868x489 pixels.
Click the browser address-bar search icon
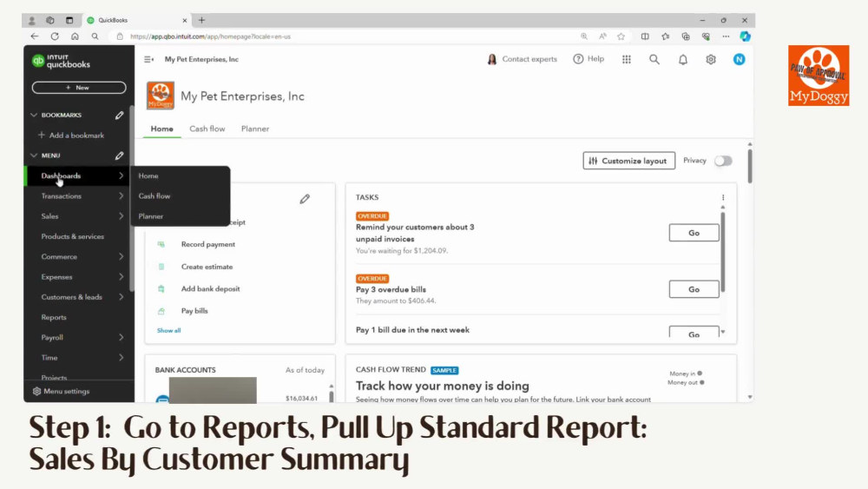[95, 36]
